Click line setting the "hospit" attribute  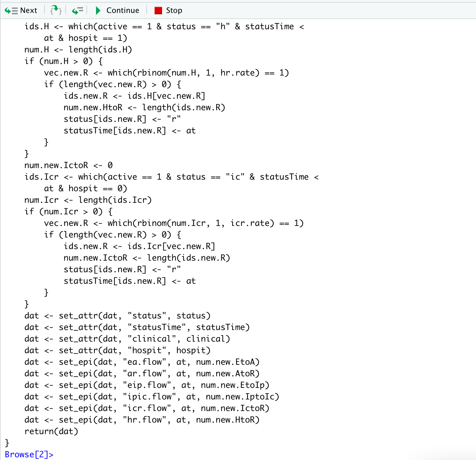(x=117, y=350)
